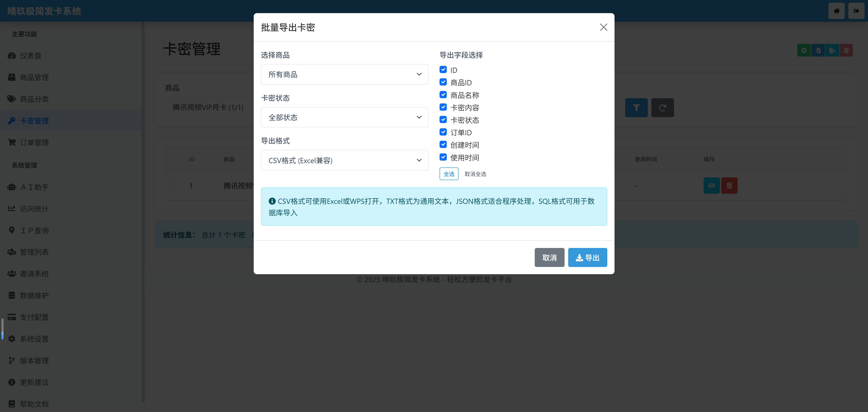Screen dimensions: 868x412
Task: Click the logout icon in top bar
Action: [856, 11]
